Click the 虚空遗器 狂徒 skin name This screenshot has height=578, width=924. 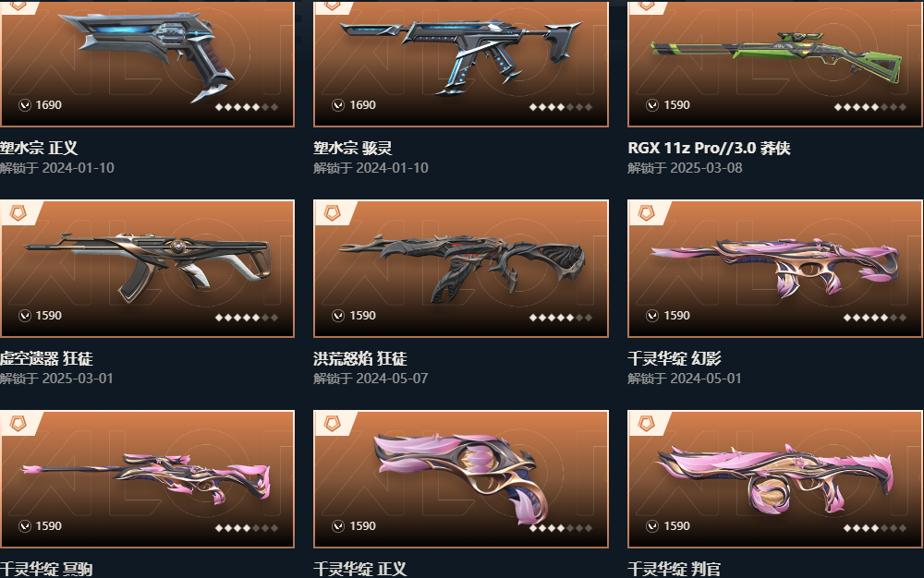coord(46,358)
